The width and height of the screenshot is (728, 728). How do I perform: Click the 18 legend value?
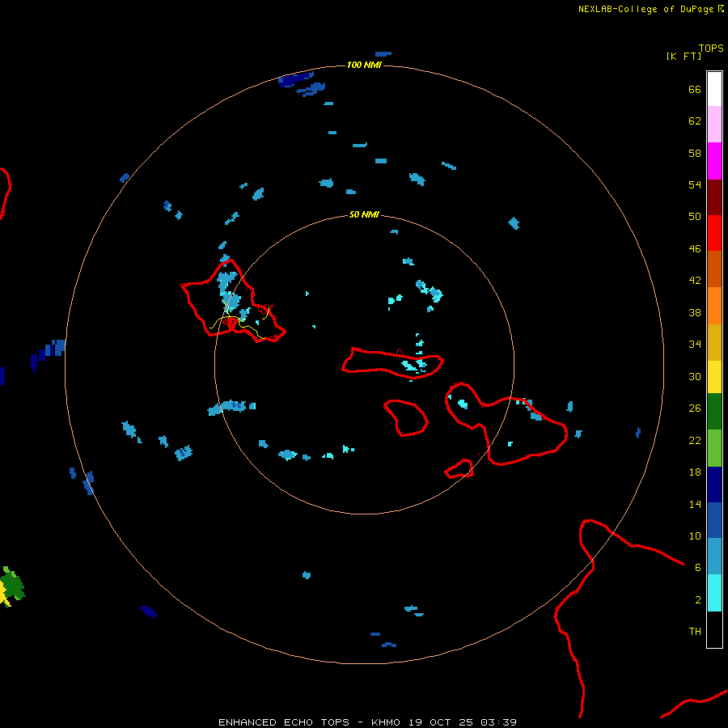695,472
